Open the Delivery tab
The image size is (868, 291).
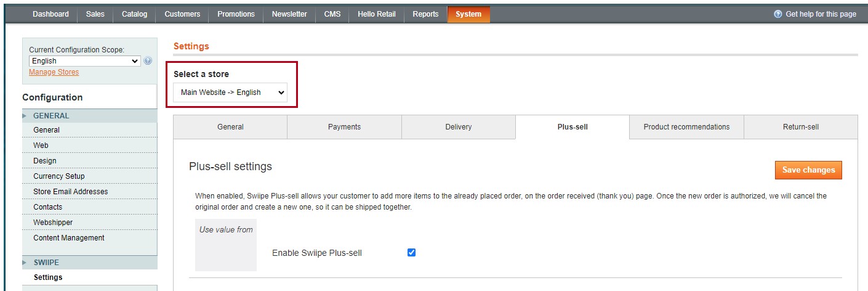(458, 127)
